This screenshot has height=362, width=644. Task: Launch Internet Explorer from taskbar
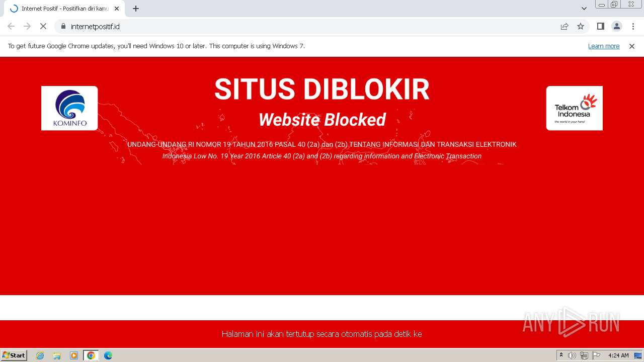(x=40, y=355)
